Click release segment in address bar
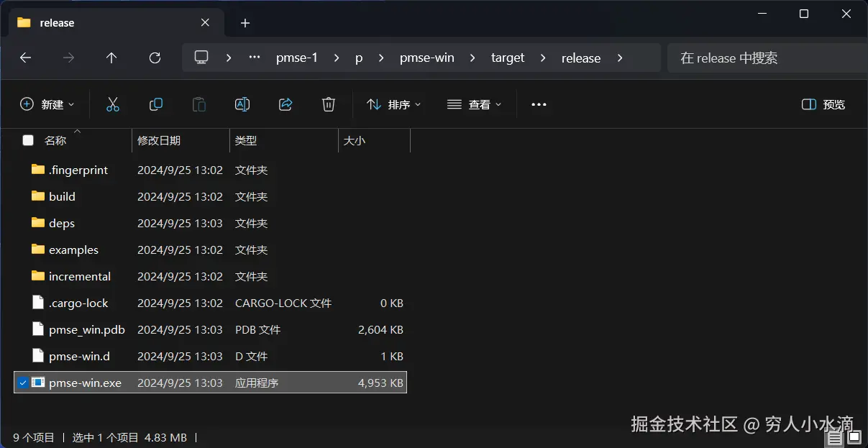This screenshot has height=448, width=868. coord(581,58)
